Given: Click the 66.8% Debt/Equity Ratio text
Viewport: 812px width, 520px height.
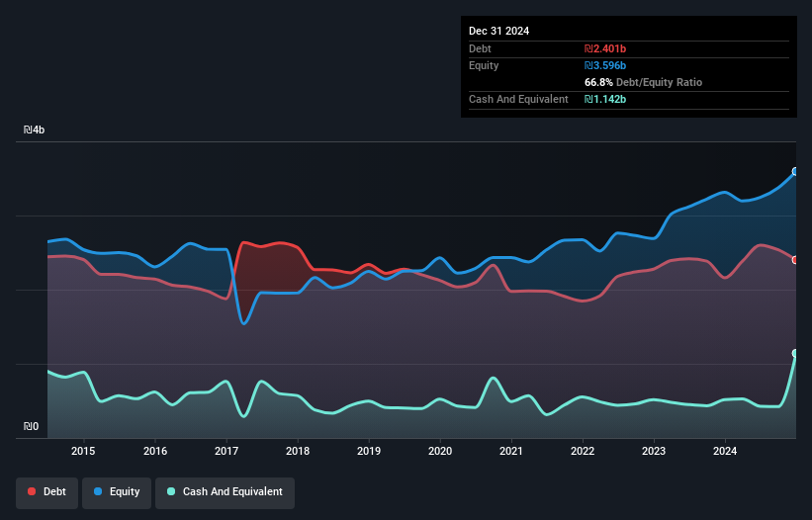Looking at the screenshot, I should coord(643,82).
